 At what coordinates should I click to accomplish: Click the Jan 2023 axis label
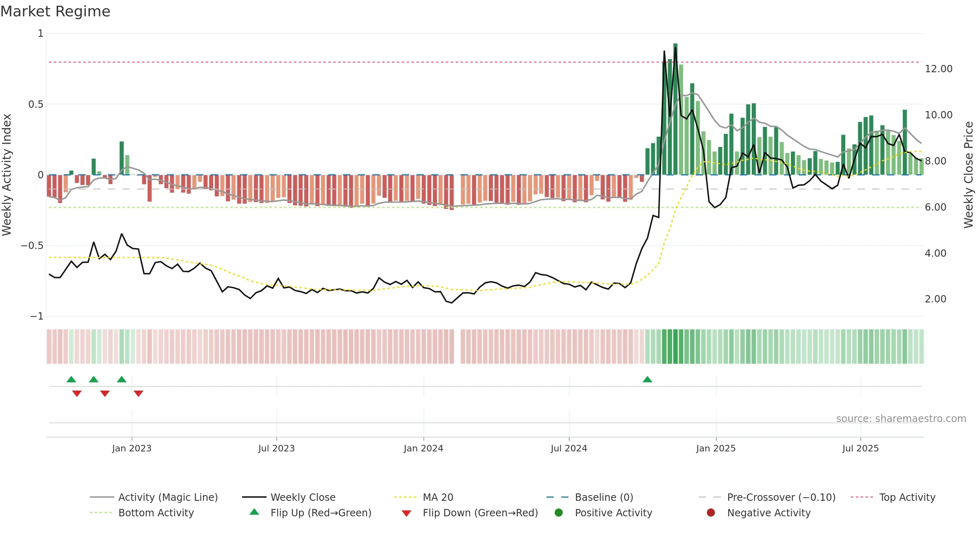132,449
